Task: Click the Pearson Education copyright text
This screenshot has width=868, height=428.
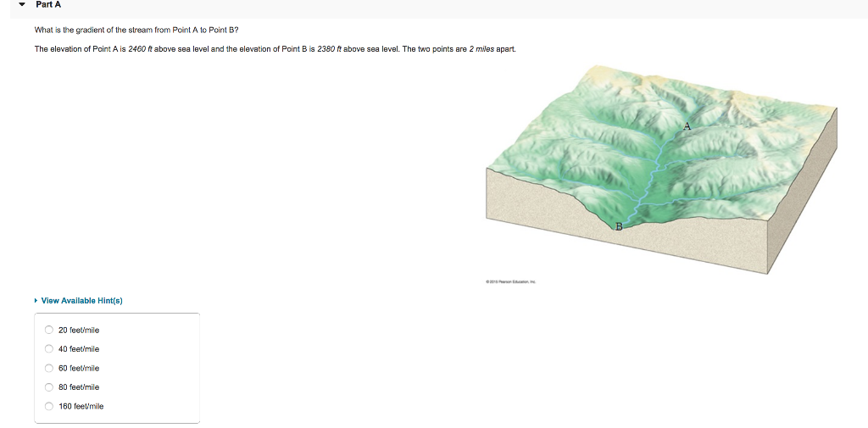Action: [511, 281]
